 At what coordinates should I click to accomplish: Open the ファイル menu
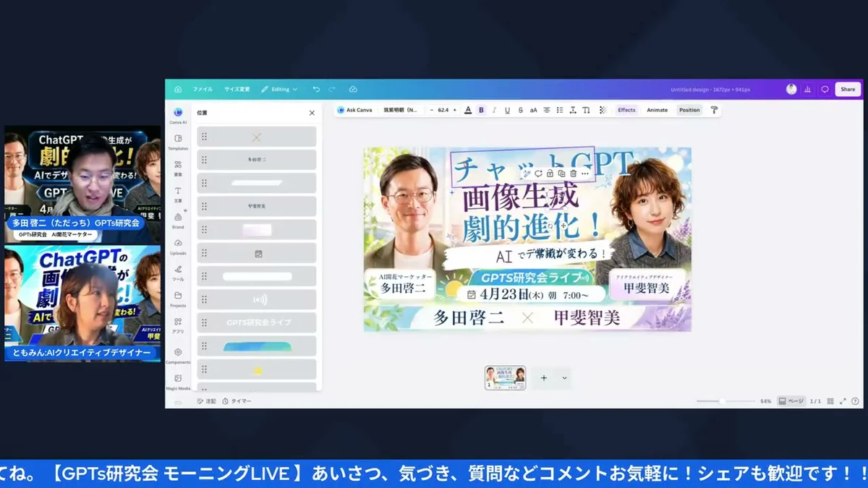(203, 88)
